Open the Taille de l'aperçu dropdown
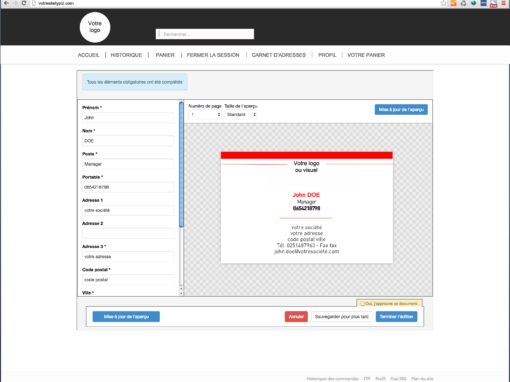The width and height of the screenshot is (510, 382). point(241,114)
